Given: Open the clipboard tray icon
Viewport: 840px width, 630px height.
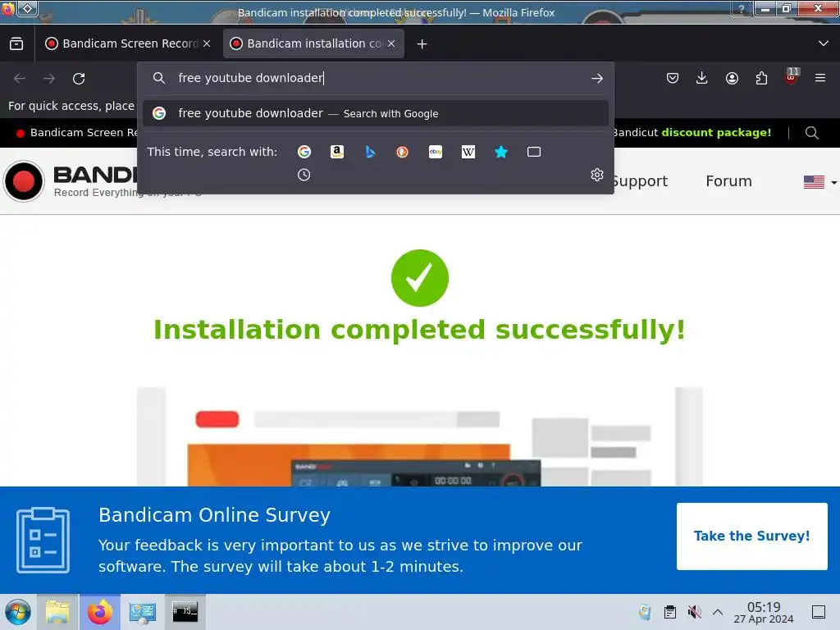Looking at the screenshot, I should [x=669, y=612].
